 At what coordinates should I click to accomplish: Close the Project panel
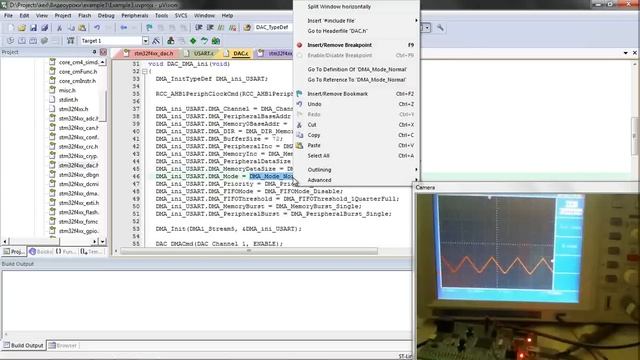click(x=103, y=52)
